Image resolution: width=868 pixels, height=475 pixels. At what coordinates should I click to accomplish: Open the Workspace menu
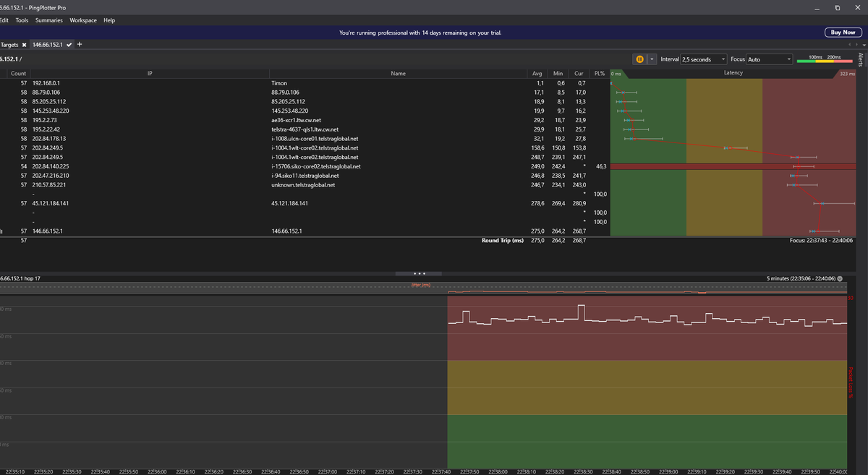click(x=83, y=20)
